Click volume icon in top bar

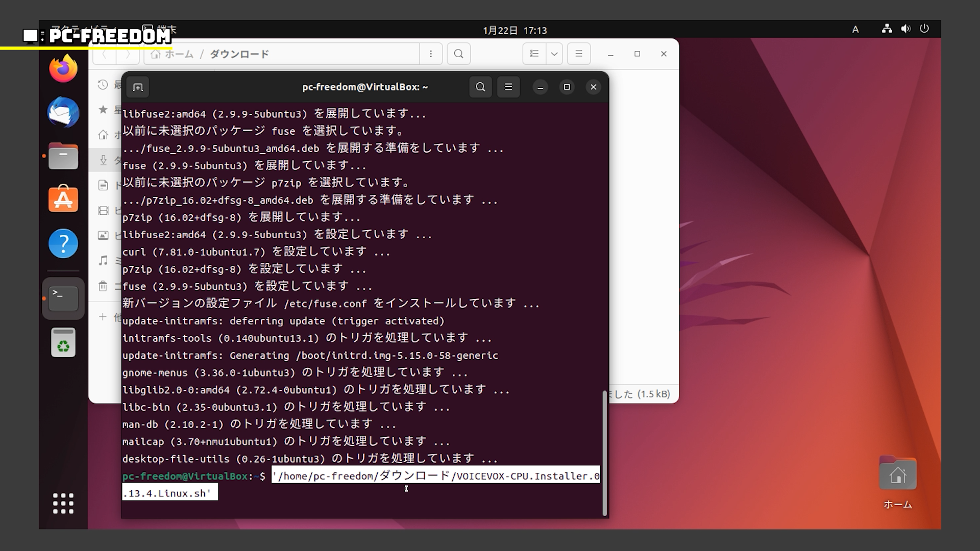[905, 29]
